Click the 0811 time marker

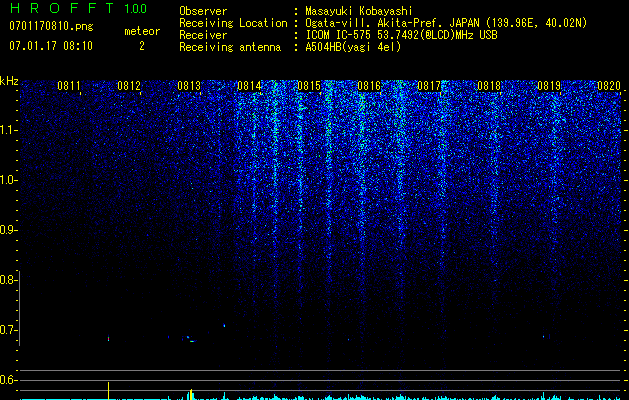tap(69, 85)
